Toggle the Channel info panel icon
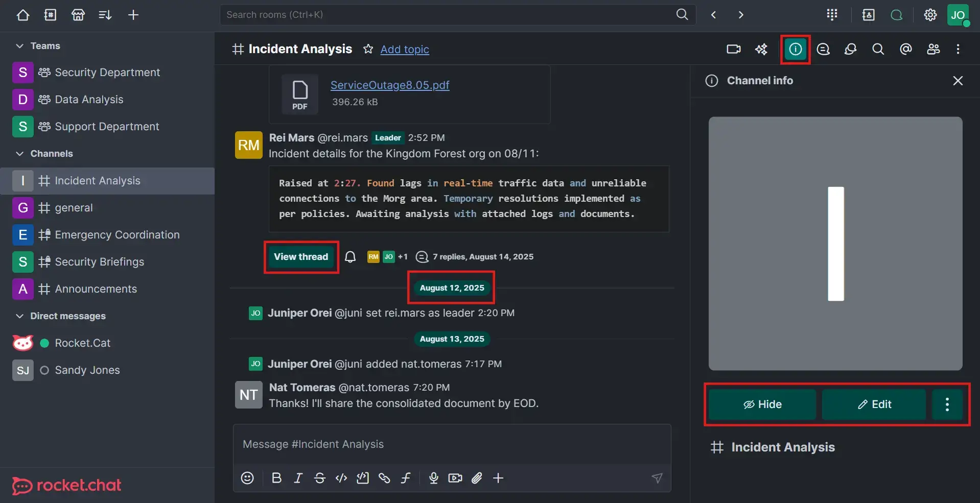The width and height of the screenshot is (980, 503). pos(796,49)
